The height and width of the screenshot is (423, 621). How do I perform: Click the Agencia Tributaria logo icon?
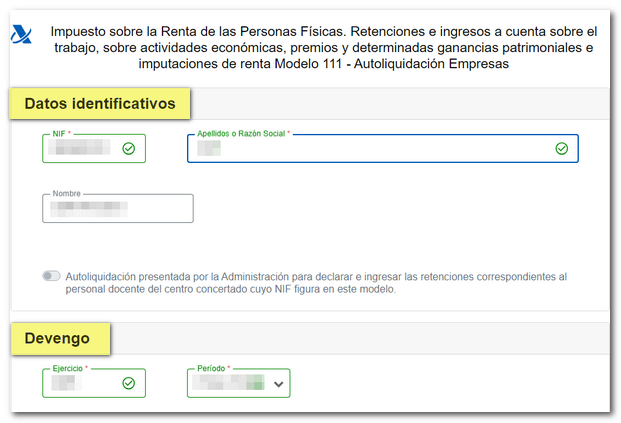point(21,37)
